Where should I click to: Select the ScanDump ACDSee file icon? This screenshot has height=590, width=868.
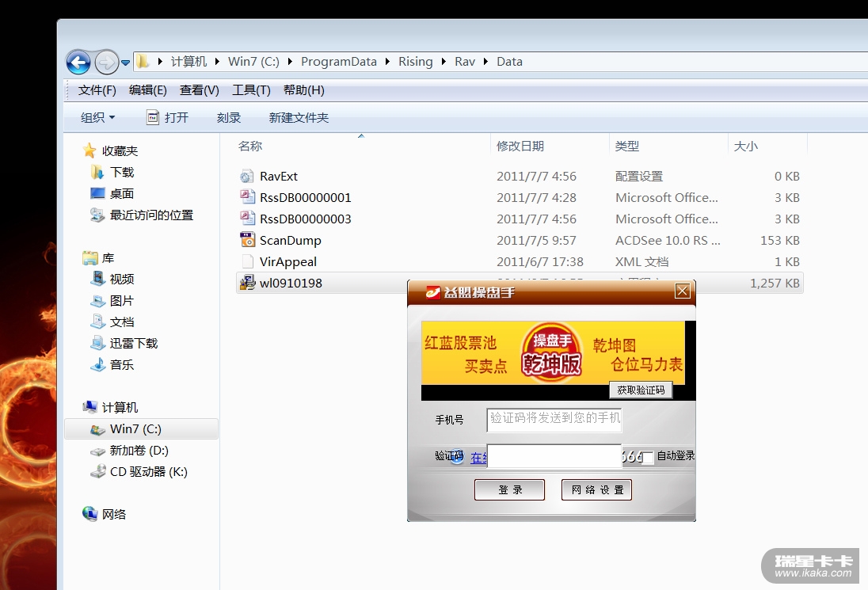coord(247,240)
